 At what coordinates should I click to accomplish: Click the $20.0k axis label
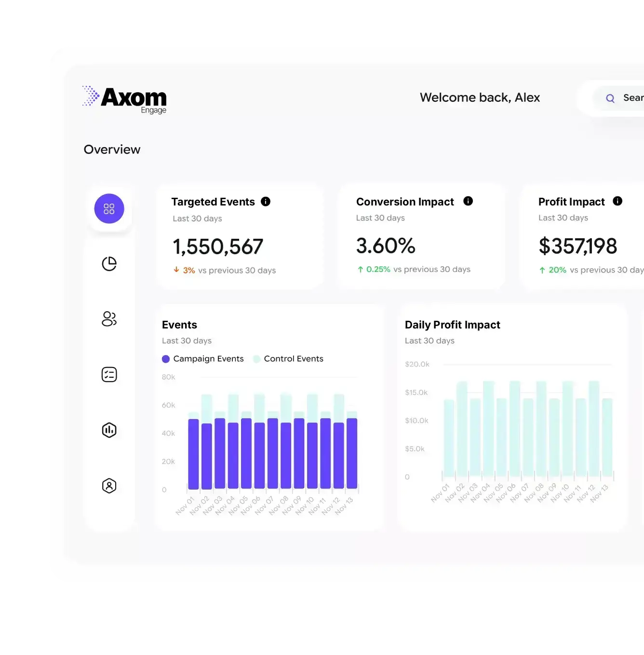(417, 364)
